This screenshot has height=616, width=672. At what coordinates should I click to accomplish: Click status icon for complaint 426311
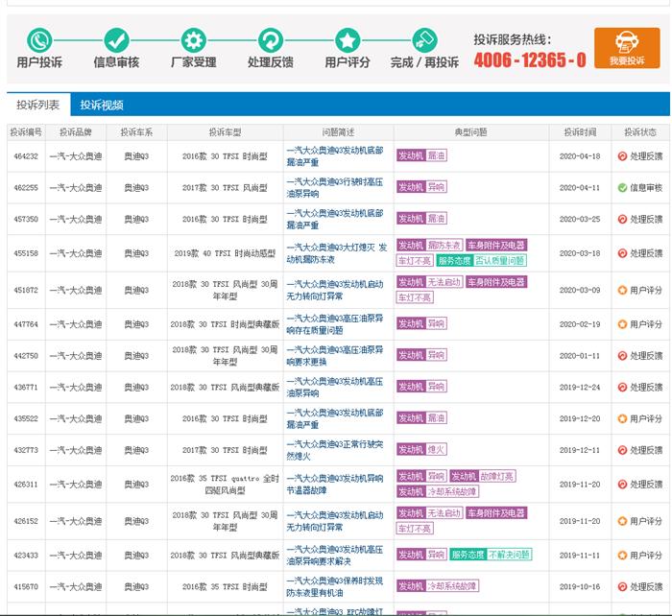coord(622,484)
